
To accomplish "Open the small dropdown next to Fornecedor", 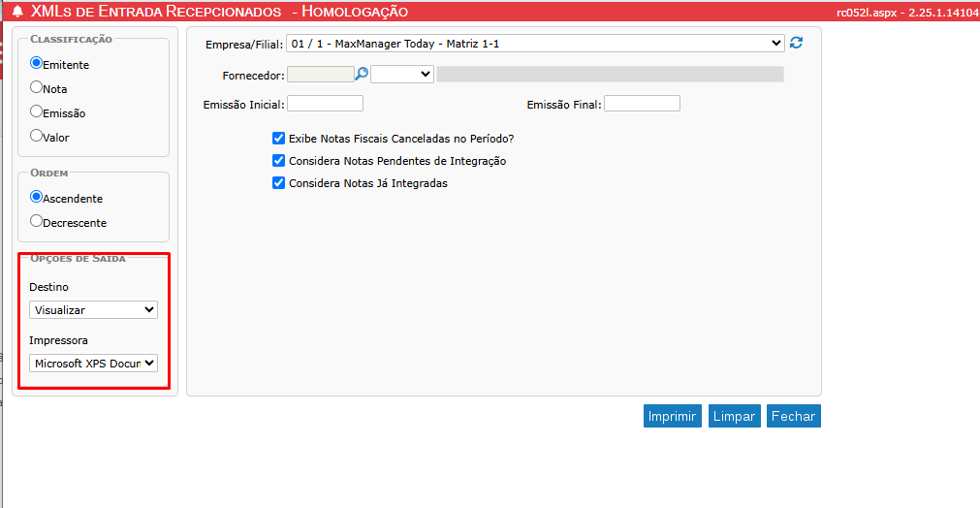I will click(401, 74).
